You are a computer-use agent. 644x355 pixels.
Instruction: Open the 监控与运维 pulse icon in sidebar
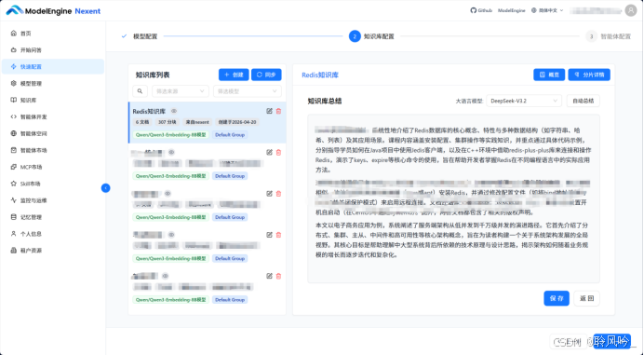(x=14, y=200)
